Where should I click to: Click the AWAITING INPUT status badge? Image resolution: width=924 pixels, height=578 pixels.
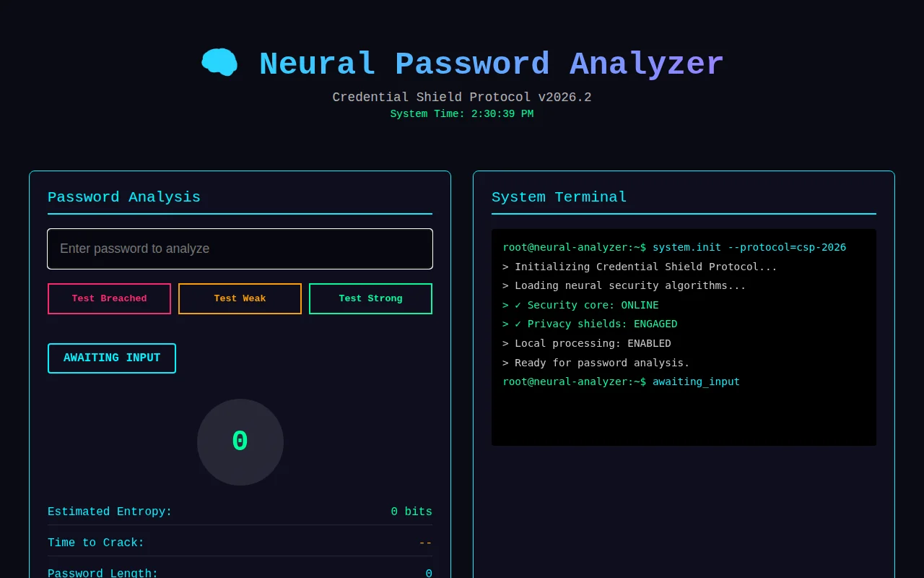click(x=112, y=358)
